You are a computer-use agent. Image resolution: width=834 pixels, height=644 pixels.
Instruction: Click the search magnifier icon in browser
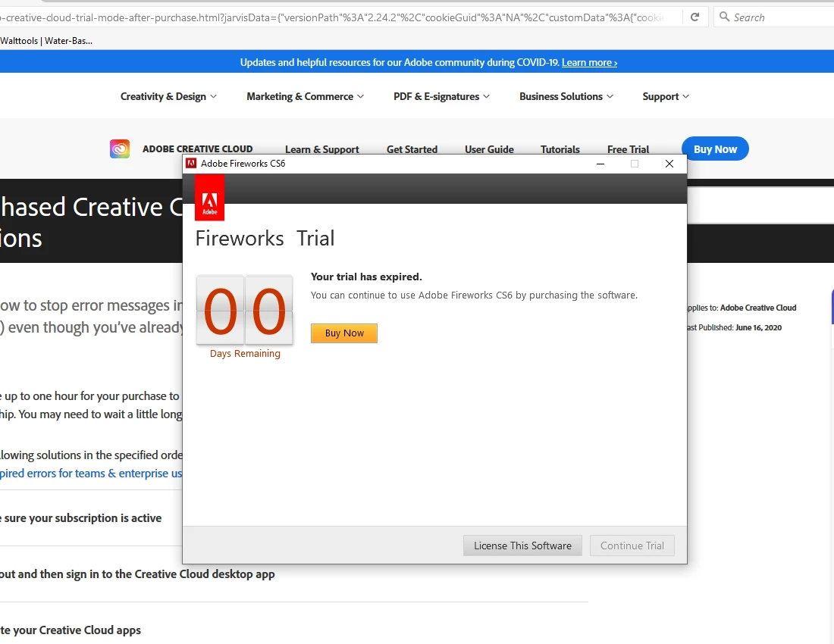[724, 17]
